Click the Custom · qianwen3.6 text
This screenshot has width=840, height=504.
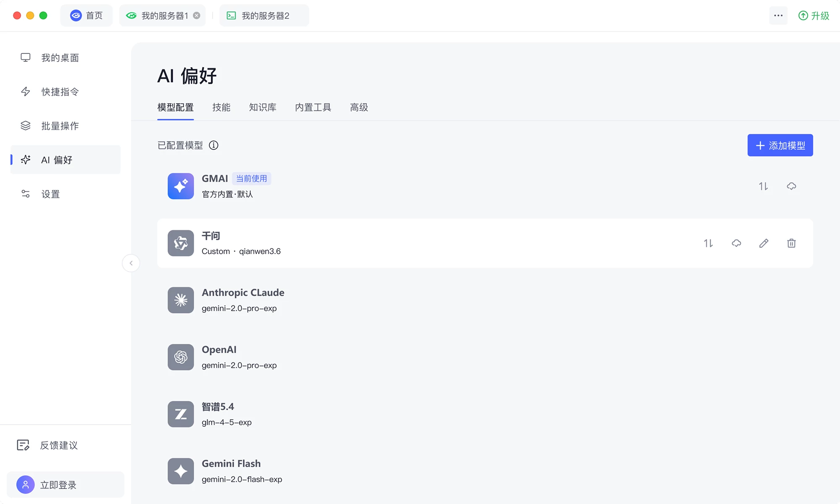[x=241, y=251]
